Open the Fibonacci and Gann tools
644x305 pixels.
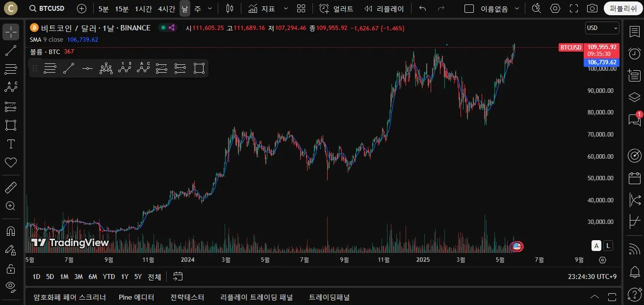point(11,69)
